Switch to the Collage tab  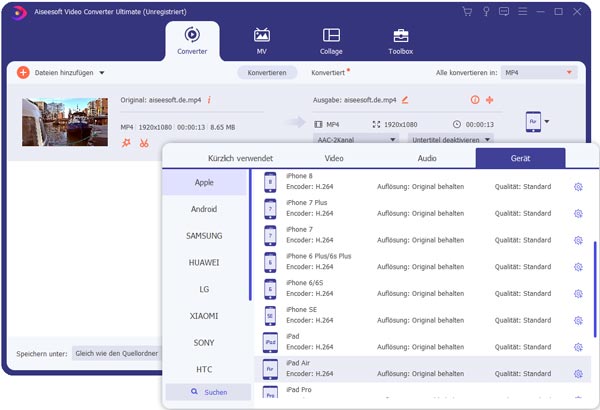[331, 41]
